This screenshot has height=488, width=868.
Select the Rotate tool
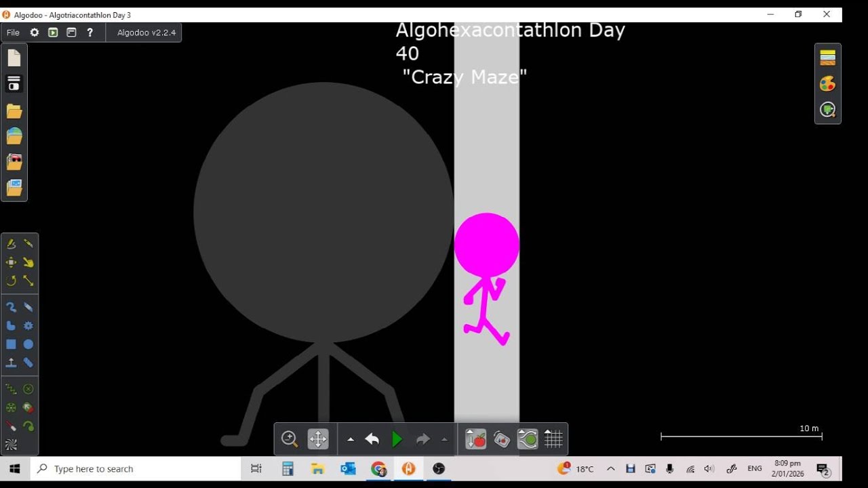(x=11, y=281)
